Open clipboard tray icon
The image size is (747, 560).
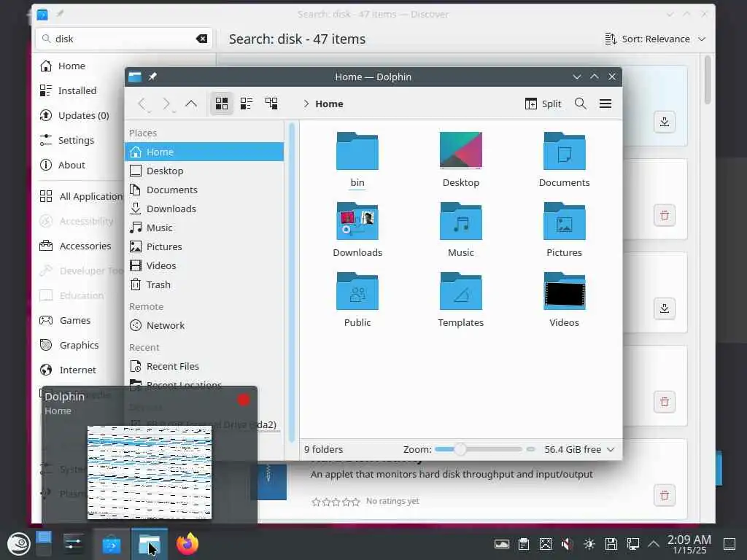pos(524,544)
